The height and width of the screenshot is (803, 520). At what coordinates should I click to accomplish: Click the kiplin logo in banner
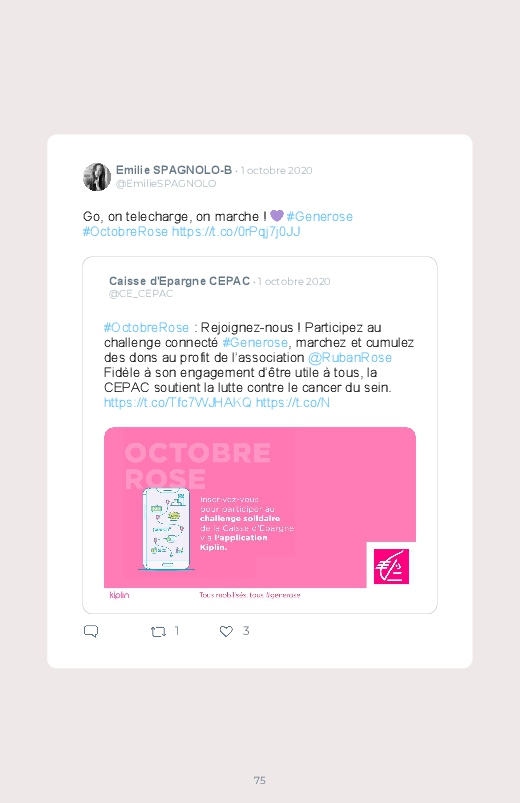119,595
